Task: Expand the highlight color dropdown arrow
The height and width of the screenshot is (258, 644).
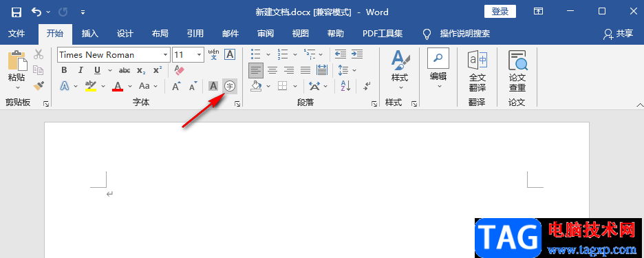Action: click(x=103, y=86)
